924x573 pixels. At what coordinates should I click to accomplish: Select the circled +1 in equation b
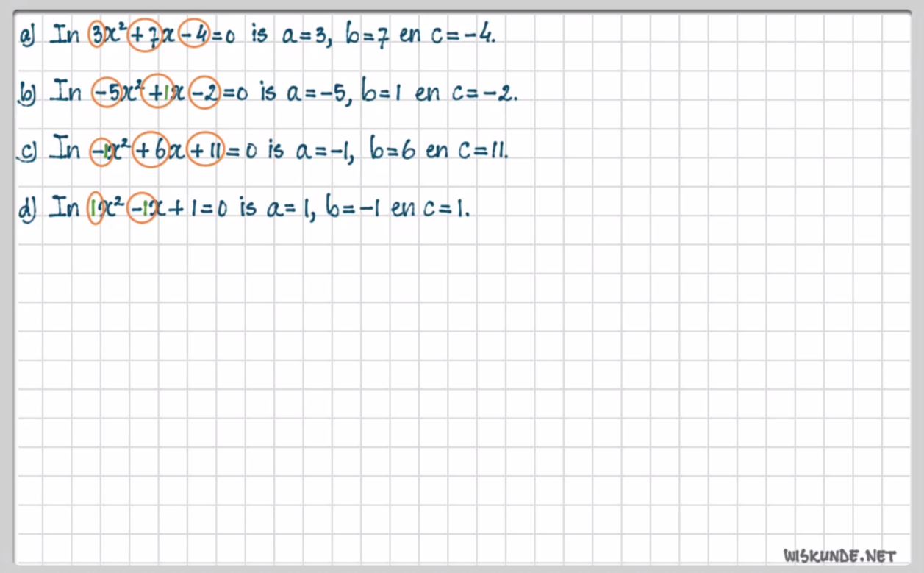[x=157, y=93]
